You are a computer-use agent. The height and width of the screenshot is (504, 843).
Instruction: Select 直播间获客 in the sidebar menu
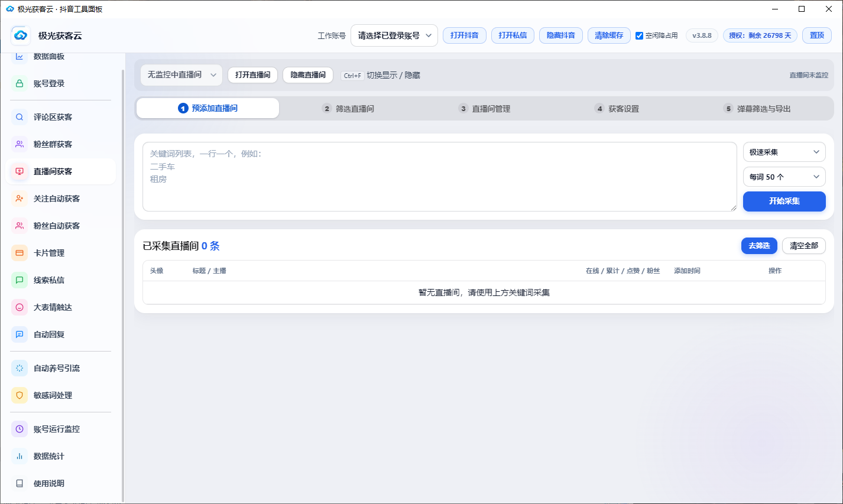(x=60, y=171)
